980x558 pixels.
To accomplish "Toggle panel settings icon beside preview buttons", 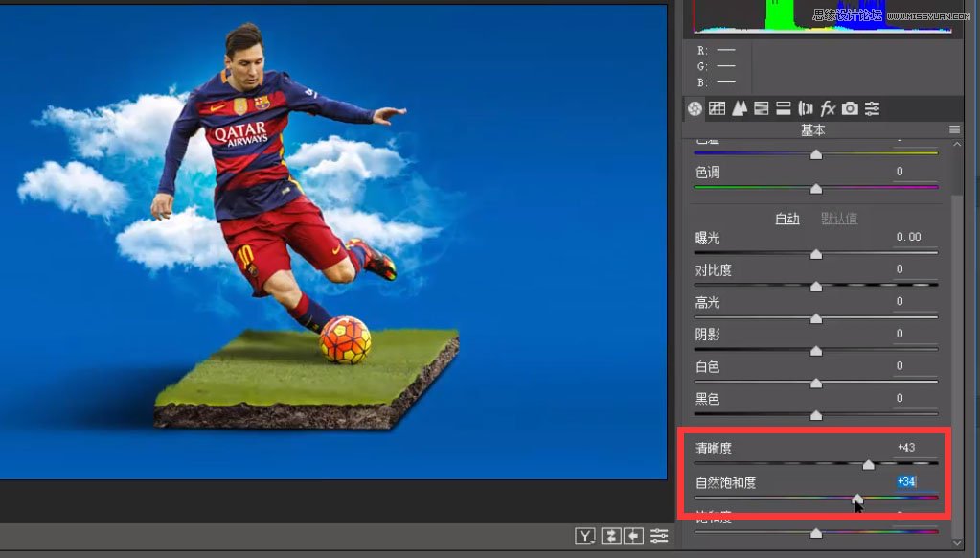I will tap(659, 536).
